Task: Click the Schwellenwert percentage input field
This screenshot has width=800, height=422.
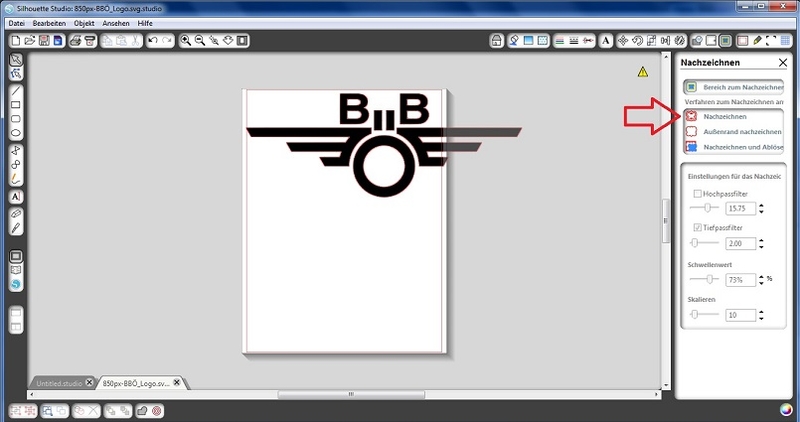Action: 739,279
